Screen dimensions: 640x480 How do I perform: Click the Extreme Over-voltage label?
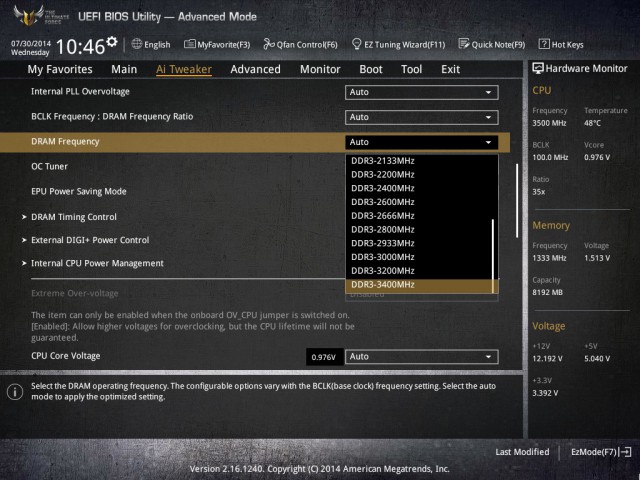tap(75, 293)
